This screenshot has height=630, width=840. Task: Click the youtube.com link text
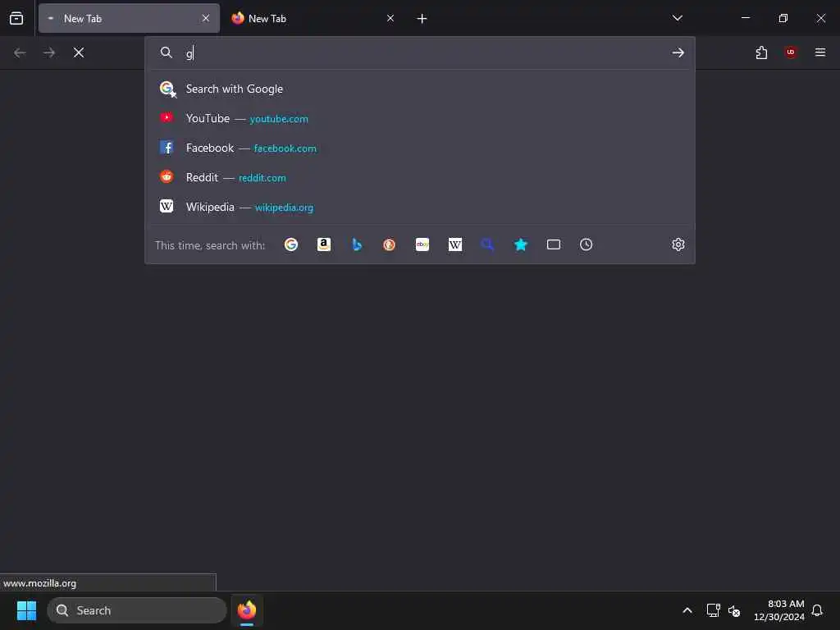[x=279, y=119]
